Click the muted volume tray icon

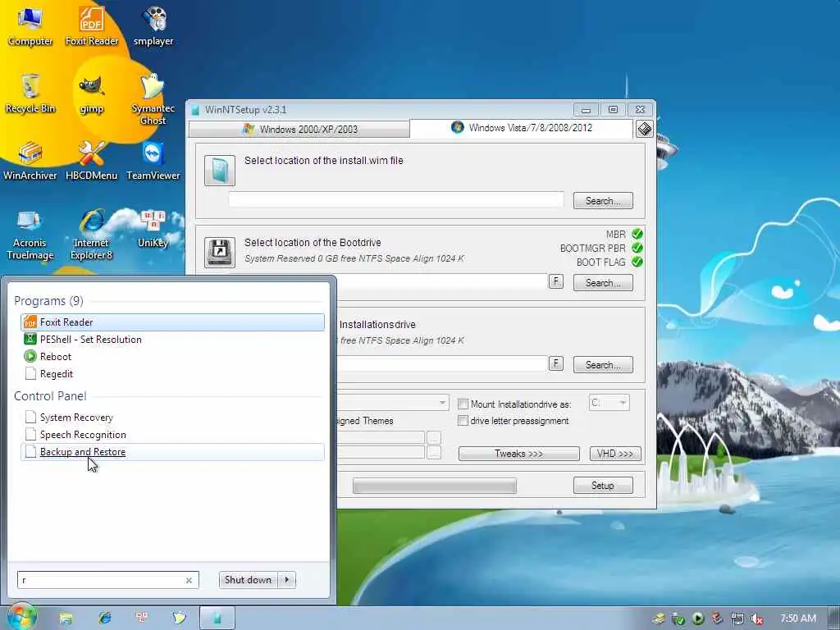pyautogui.click(x=757, y=619)
